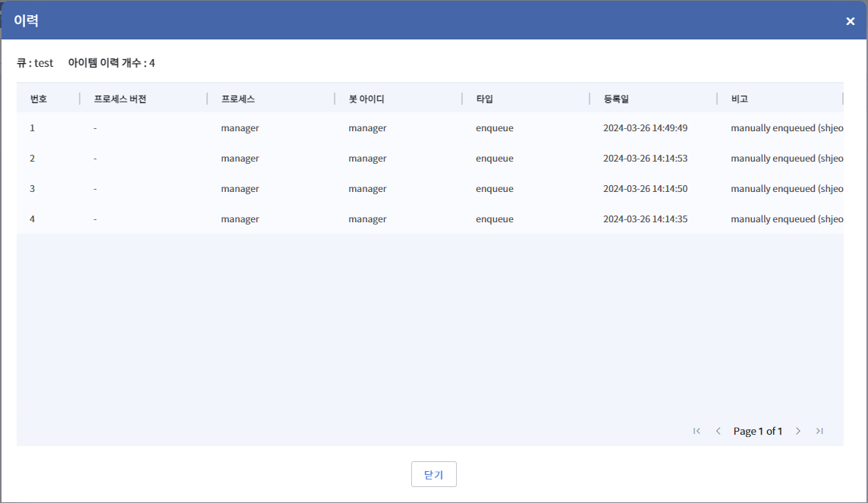Click the 큐 : test label

[x=35, y=63]
